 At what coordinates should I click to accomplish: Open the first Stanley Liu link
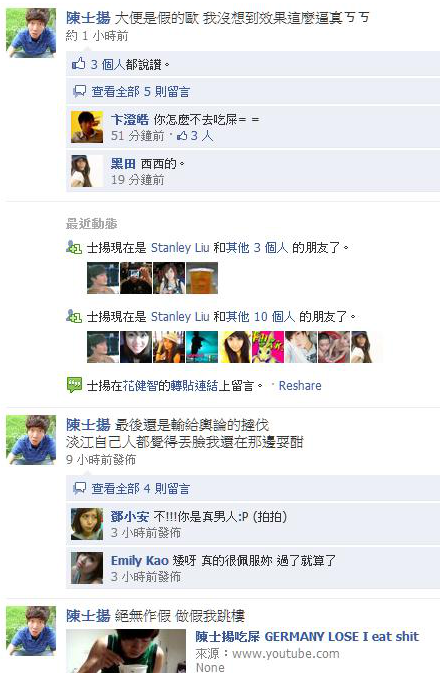(x=180, y=248)
